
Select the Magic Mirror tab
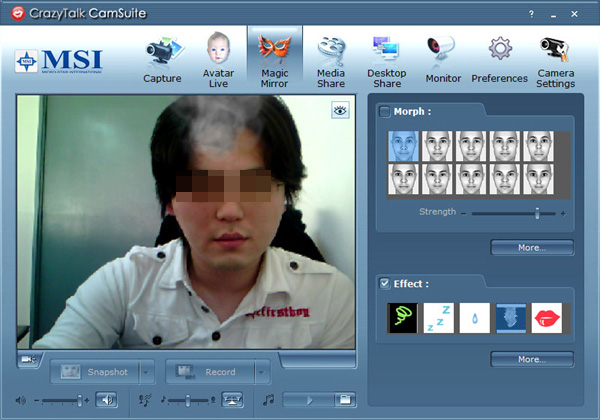click(x=274, y=60)
